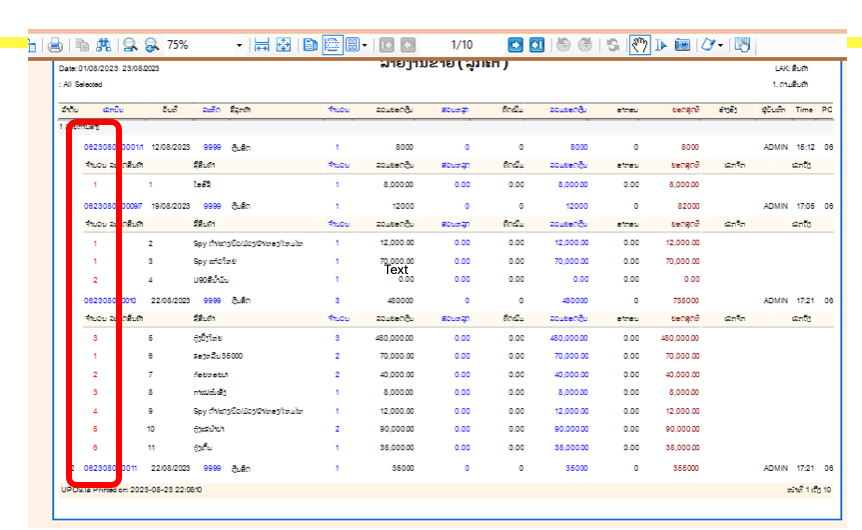Screen dimensions: 862x530
Task: Click the Copy icon in the toolbar
Action: [x=82, y=45]
